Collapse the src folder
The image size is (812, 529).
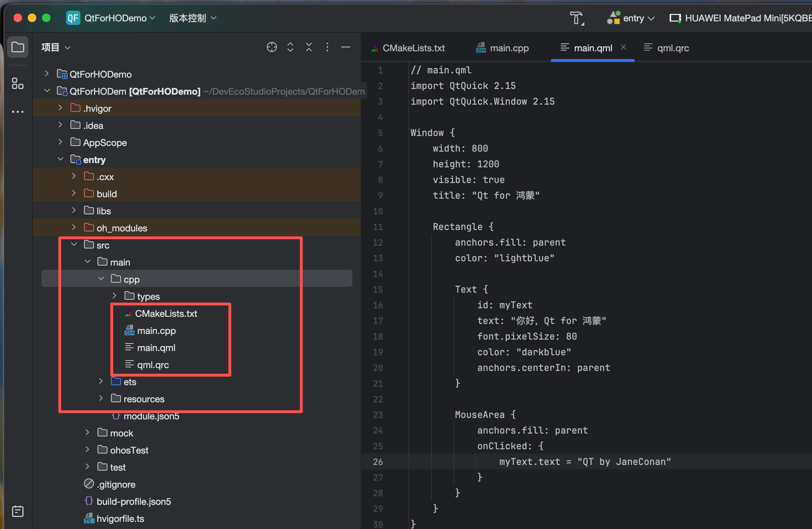tap(74, 245)
